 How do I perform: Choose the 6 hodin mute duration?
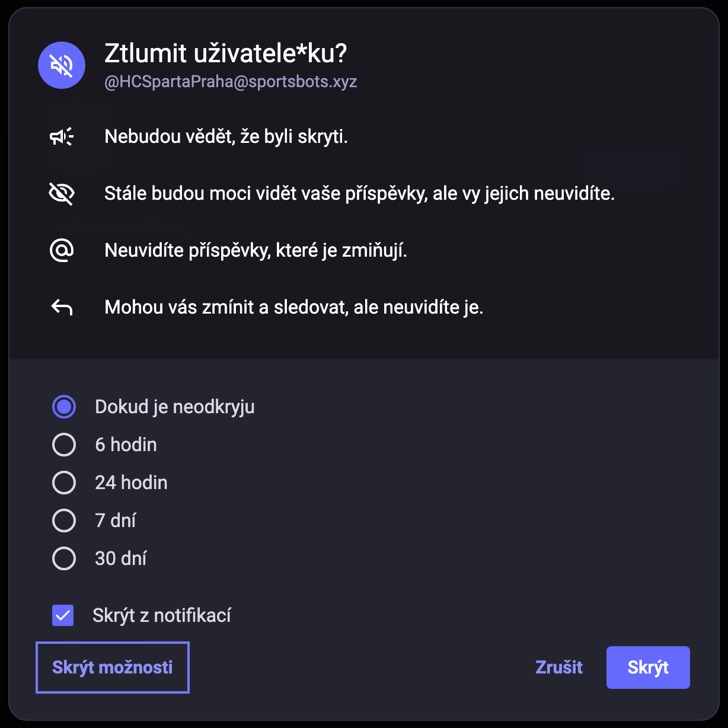point(64,445)
